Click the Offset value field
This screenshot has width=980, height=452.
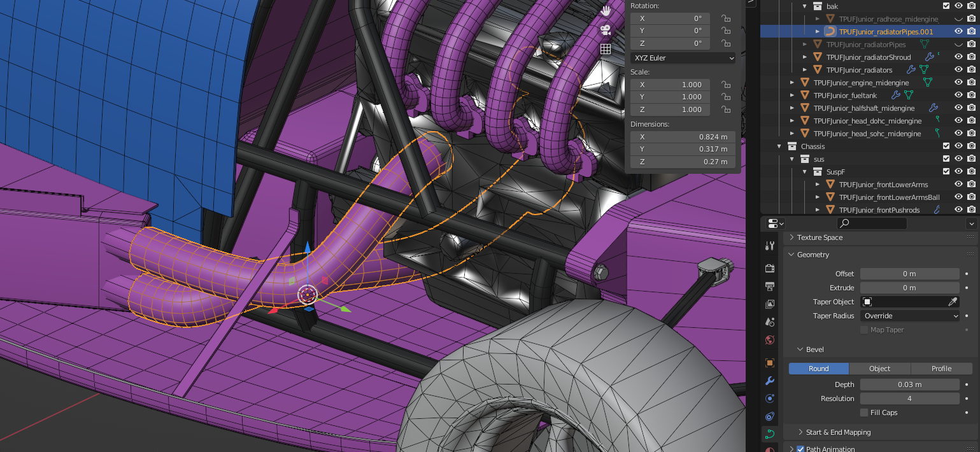(909, 274)
